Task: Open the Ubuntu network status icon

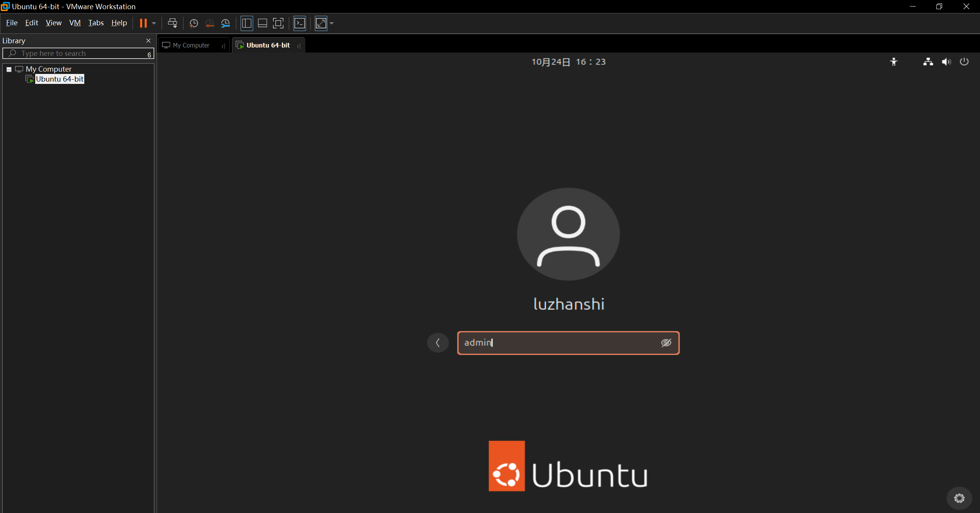Action: click(x=928, y=62)
